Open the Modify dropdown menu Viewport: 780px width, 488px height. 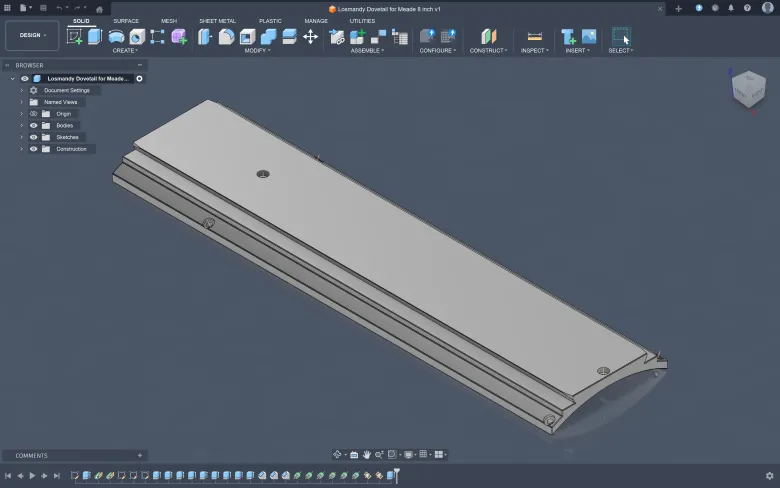(256, 50)
